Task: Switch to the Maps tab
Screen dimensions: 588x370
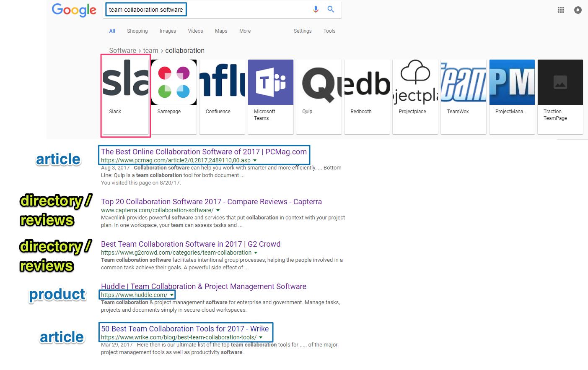Action: click(221, 31)
